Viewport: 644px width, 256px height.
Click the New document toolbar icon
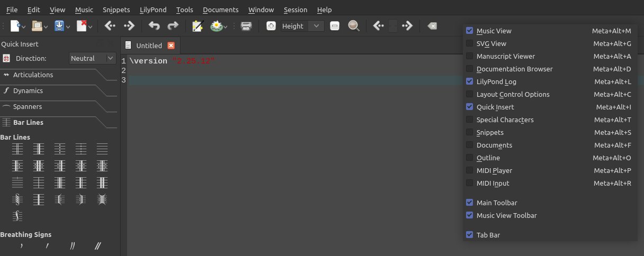15,26
